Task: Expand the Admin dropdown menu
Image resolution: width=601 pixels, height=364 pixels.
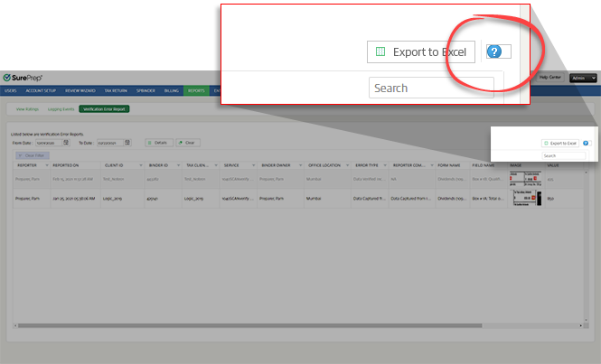Action: click(582, 79)
